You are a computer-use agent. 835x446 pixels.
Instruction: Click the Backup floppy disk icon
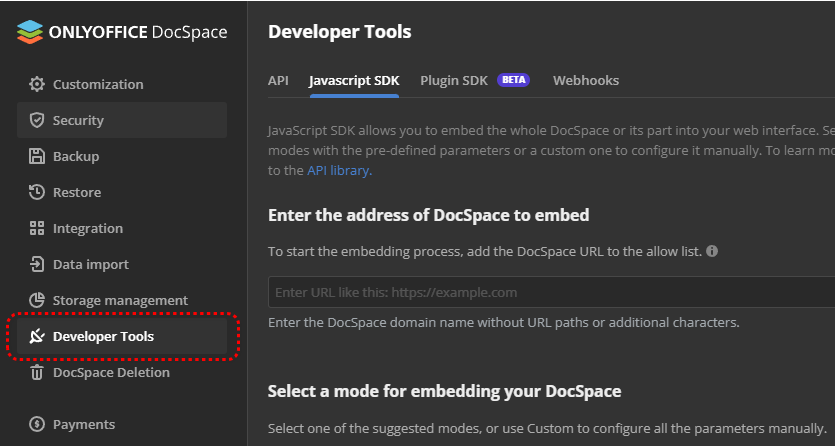37,156
